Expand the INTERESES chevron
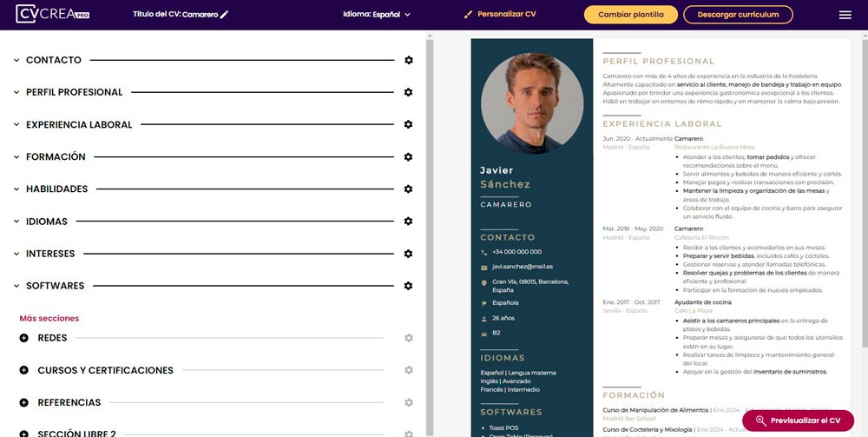868x437 pixels. 16,254
